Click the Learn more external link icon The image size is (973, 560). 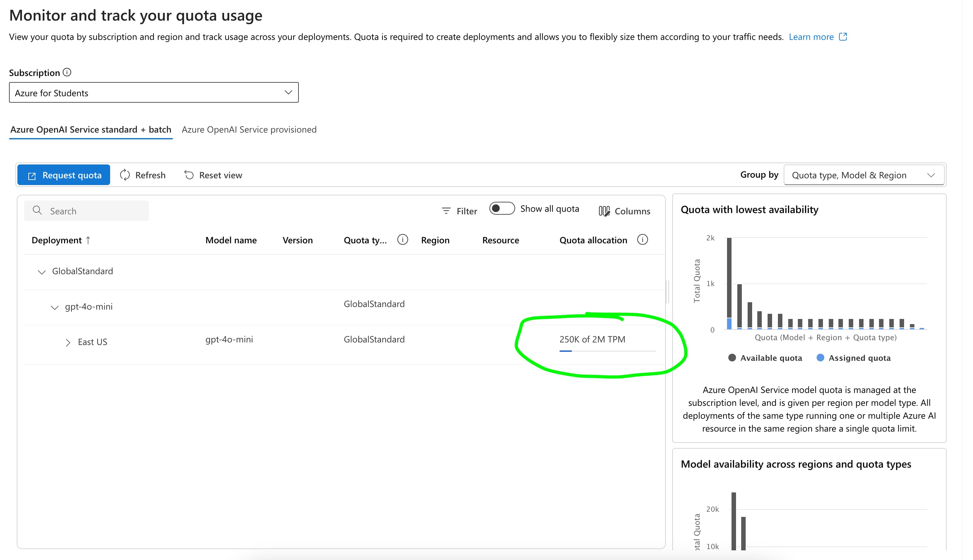(843, 37)
